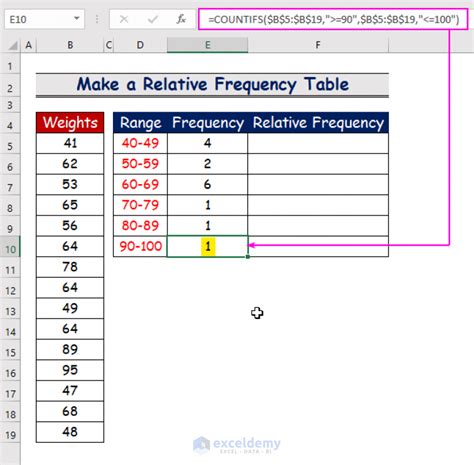
Task: Select the weight cell containing 41
Action: [x=70, y=143]
